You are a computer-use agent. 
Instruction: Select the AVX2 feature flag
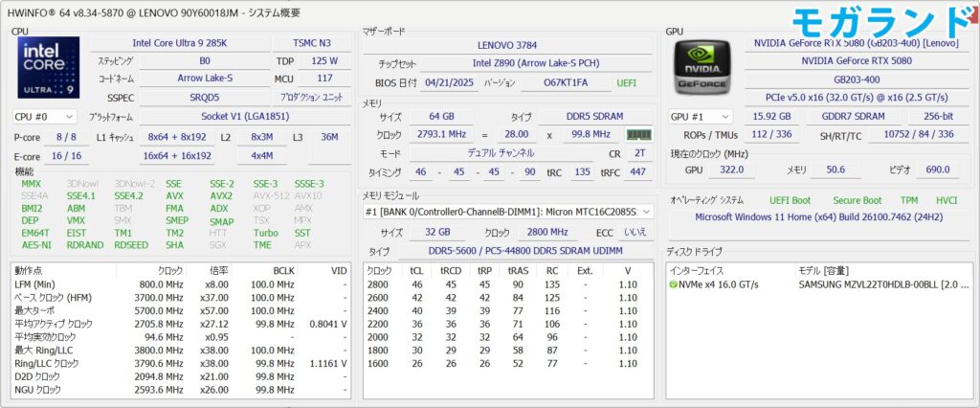[221, 195]
